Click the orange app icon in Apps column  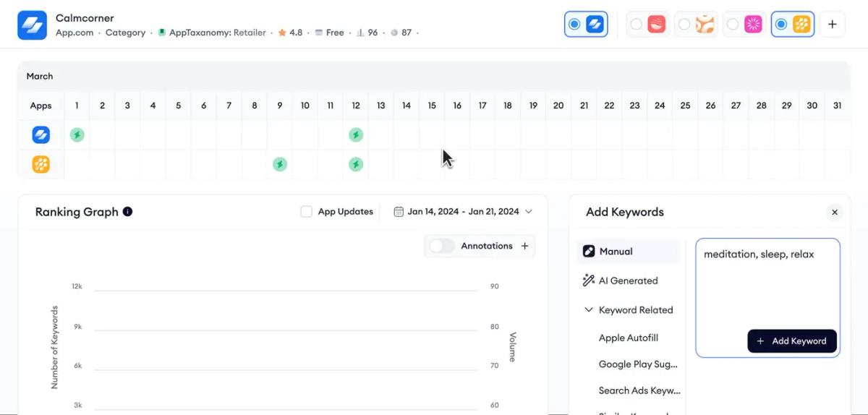pyautogui.click(x=41, y=164)
